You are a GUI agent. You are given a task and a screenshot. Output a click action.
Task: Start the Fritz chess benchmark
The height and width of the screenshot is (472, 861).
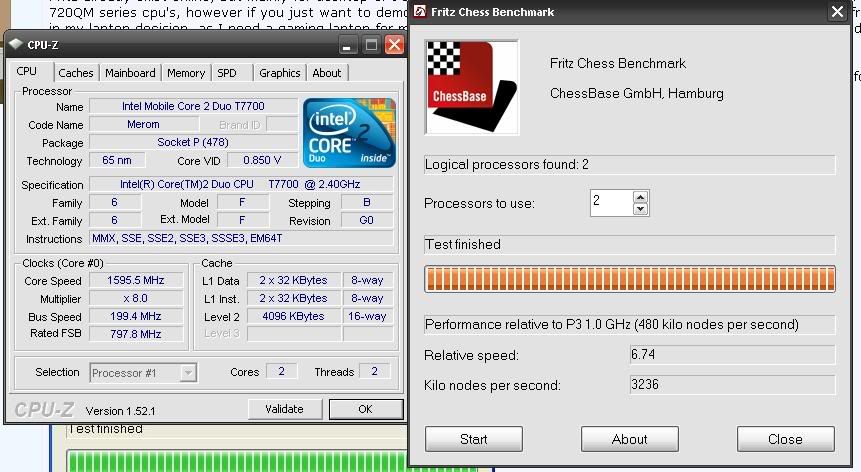[474, 439]
